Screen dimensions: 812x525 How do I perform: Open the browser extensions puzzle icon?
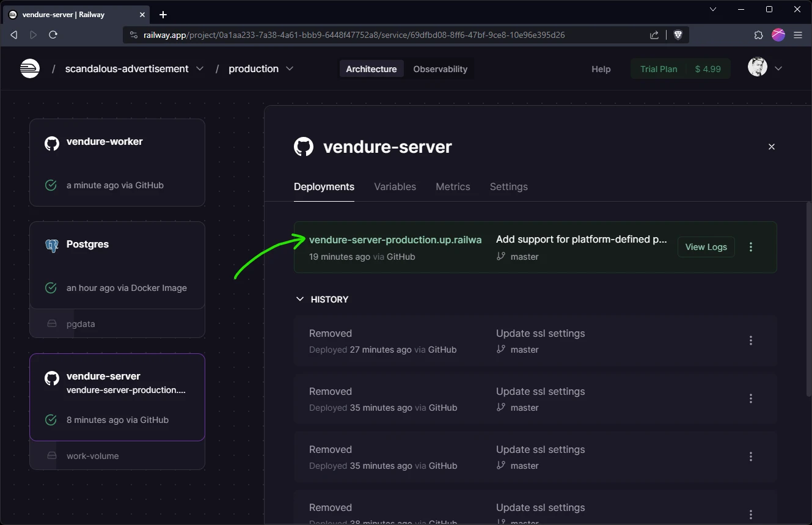[x=758, y=35]
